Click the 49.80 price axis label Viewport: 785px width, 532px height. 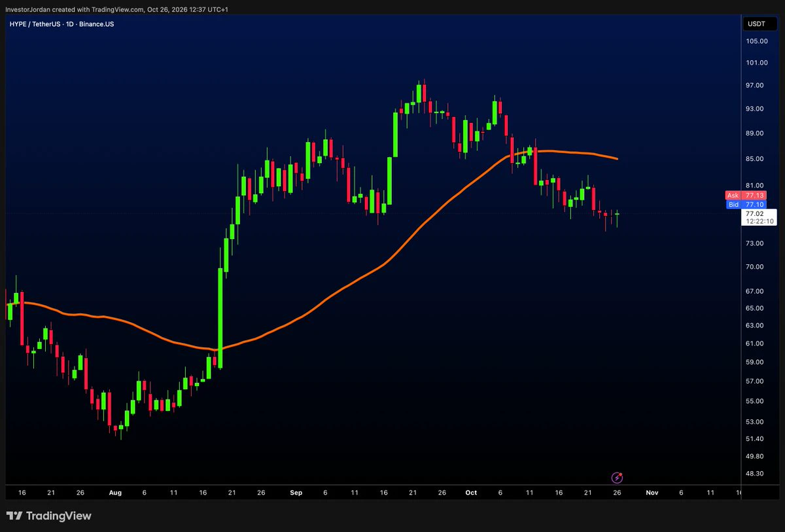755,456
